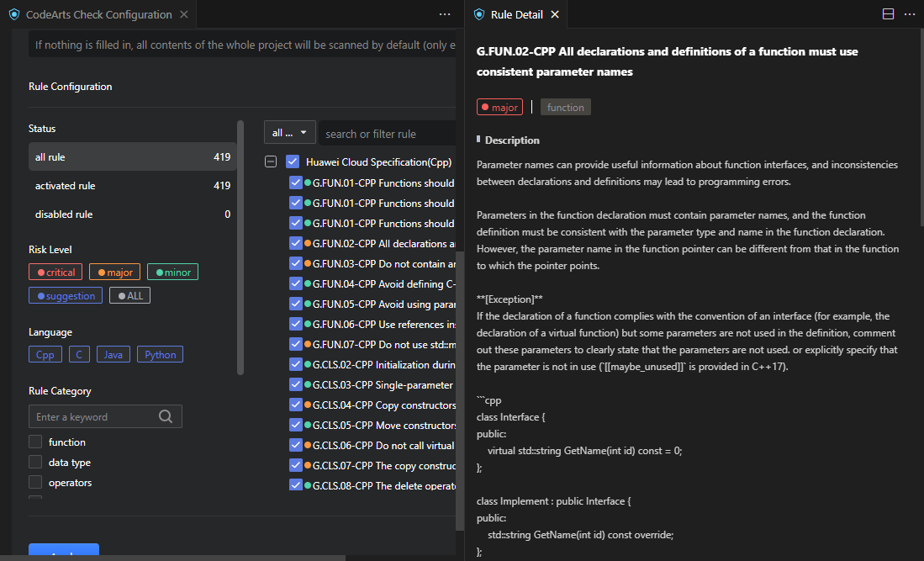Check the data type rule category
924x561 pixels.
tap(35, 462)
